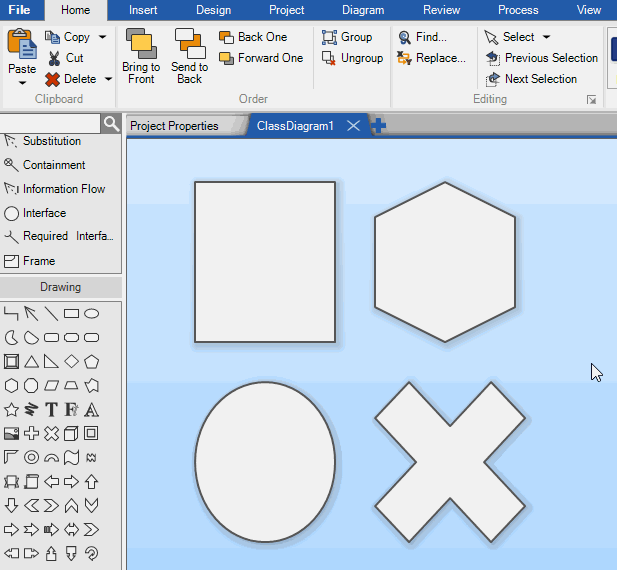Pick the parallelogram shape tool

[51, 386]
